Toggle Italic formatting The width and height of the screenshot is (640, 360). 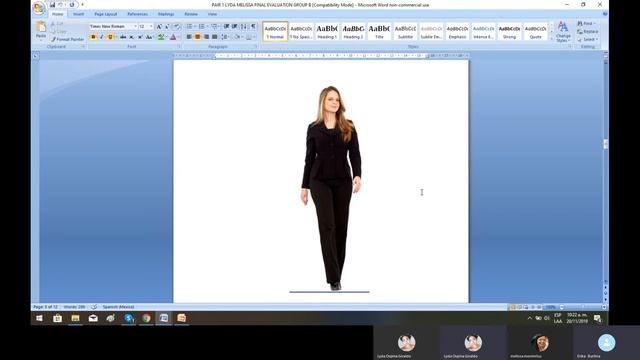tap(102, 37)
